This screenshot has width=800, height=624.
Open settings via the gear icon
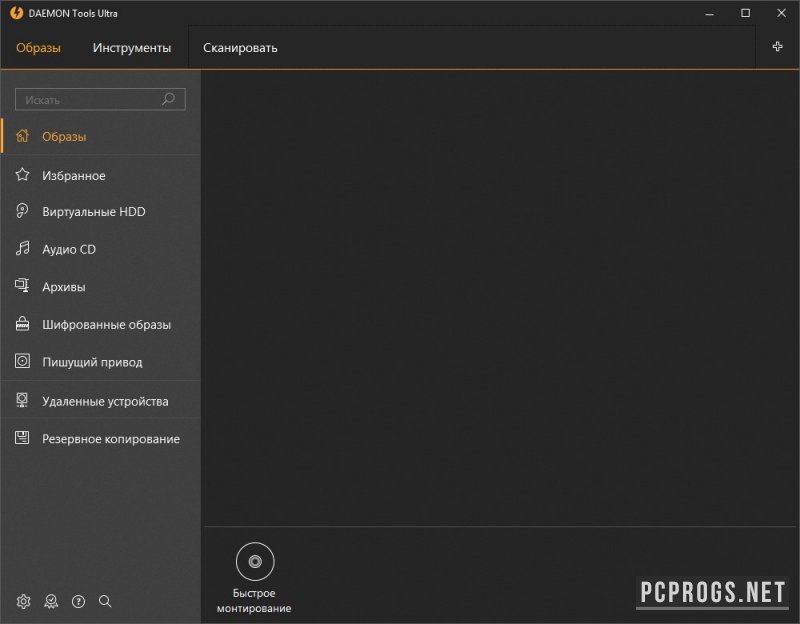(24, 601)
